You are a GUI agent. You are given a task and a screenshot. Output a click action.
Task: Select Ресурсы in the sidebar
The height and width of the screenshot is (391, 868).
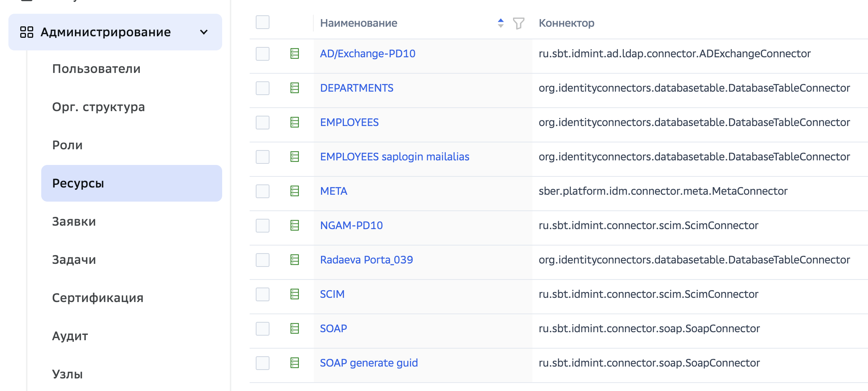(x=132, y=183)
